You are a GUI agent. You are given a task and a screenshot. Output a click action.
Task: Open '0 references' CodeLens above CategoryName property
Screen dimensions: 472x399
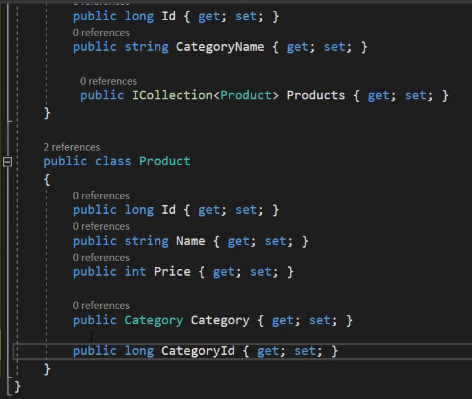(101, 33)
